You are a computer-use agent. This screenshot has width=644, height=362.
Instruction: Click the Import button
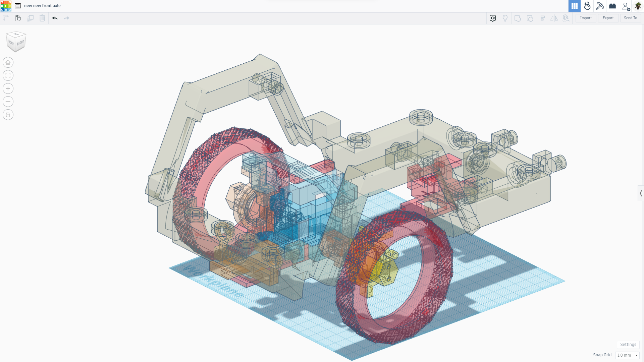point(586,18)
